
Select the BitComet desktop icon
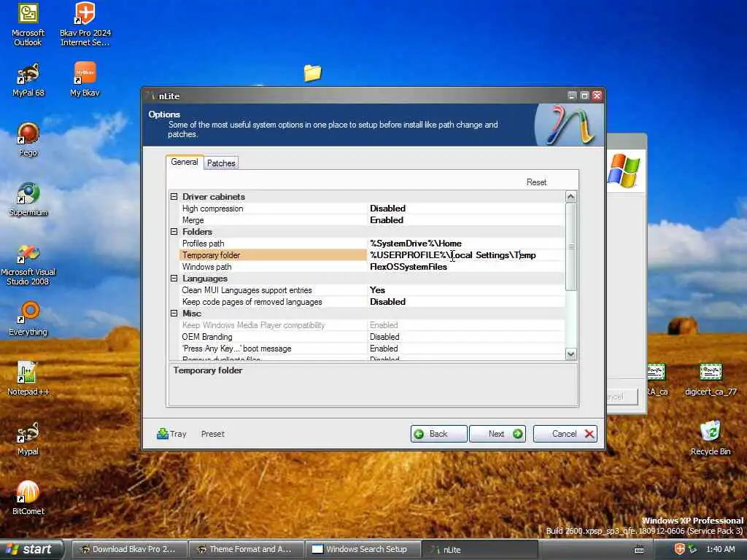[x=28, y=498]
